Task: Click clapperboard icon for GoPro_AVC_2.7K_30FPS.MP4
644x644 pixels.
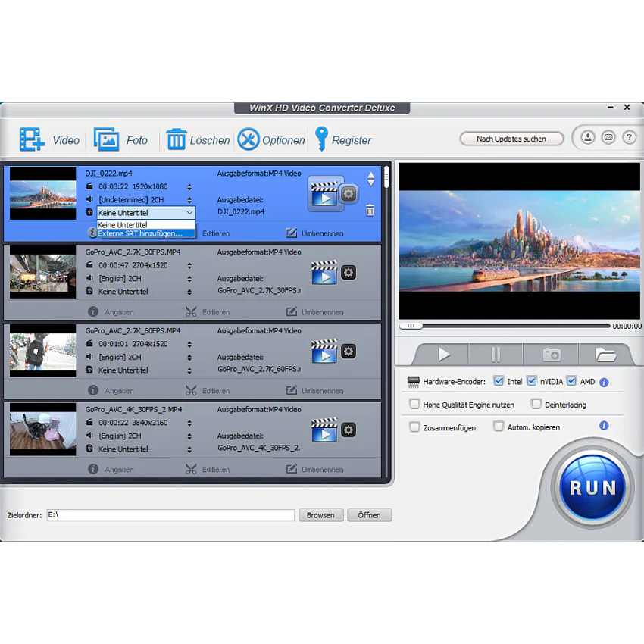Action: click(324, 272)
